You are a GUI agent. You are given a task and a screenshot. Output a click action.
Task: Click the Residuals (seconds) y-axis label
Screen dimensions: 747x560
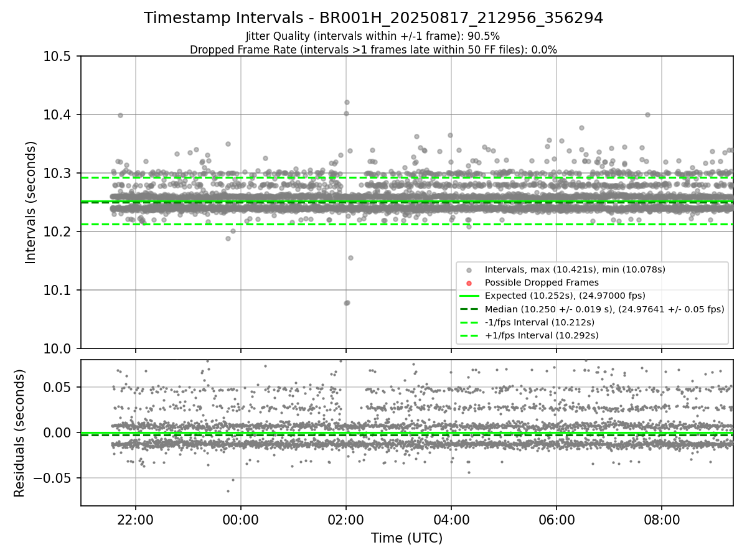(19, 433)
